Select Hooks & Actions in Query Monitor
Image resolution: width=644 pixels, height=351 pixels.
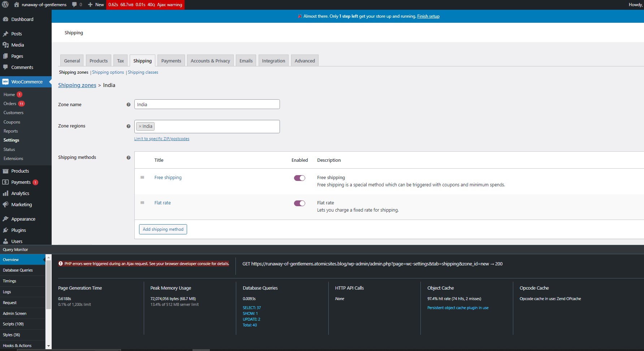(x=22, y=346)
